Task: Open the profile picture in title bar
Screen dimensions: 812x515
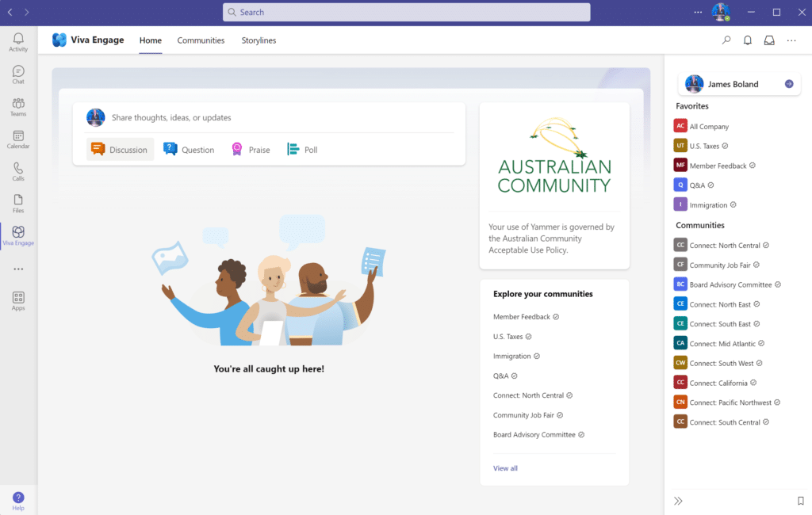Action: 721,12
